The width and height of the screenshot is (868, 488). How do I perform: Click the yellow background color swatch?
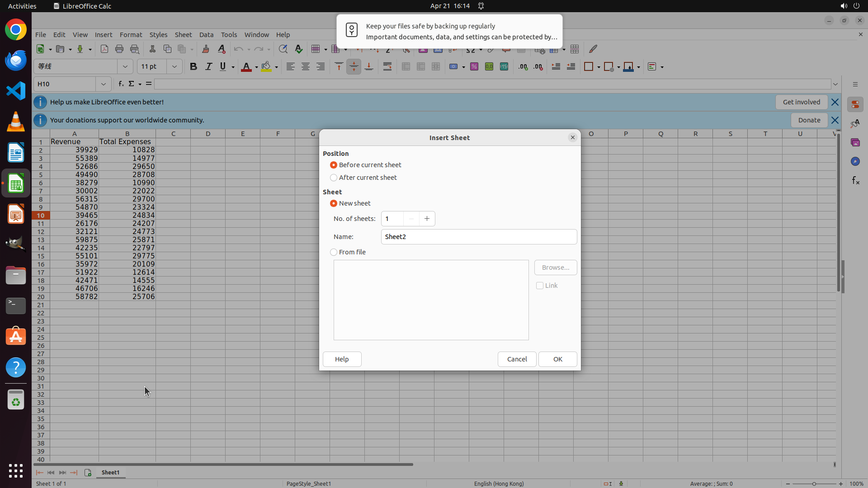[266, 67]
